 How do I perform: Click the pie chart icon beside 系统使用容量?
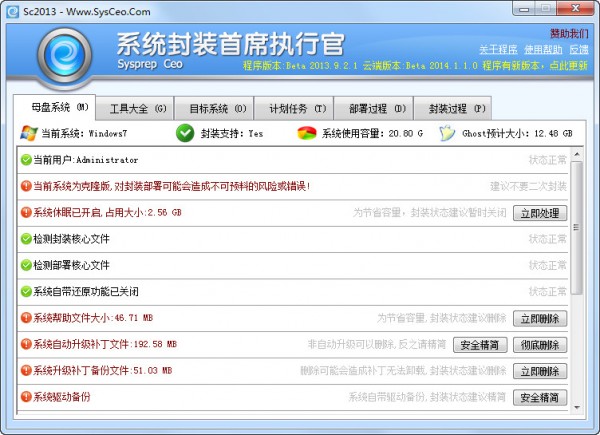(307, 133)
